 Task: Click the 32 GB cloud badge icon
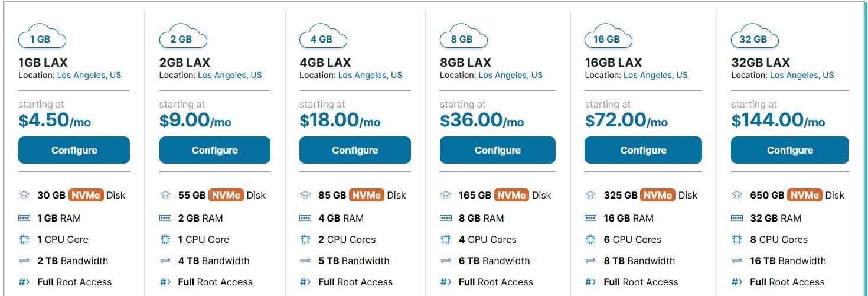point(755,37)
